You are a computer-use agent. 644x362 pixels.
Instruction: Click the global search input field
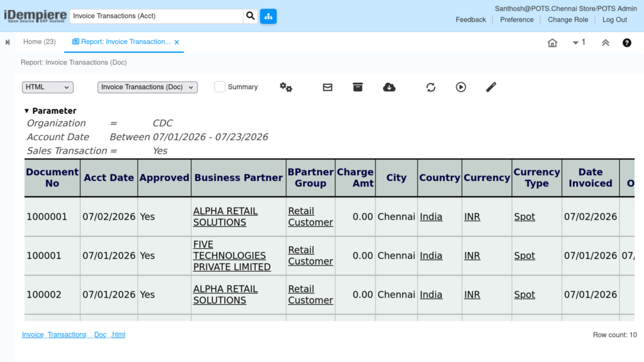click(157, 16)
